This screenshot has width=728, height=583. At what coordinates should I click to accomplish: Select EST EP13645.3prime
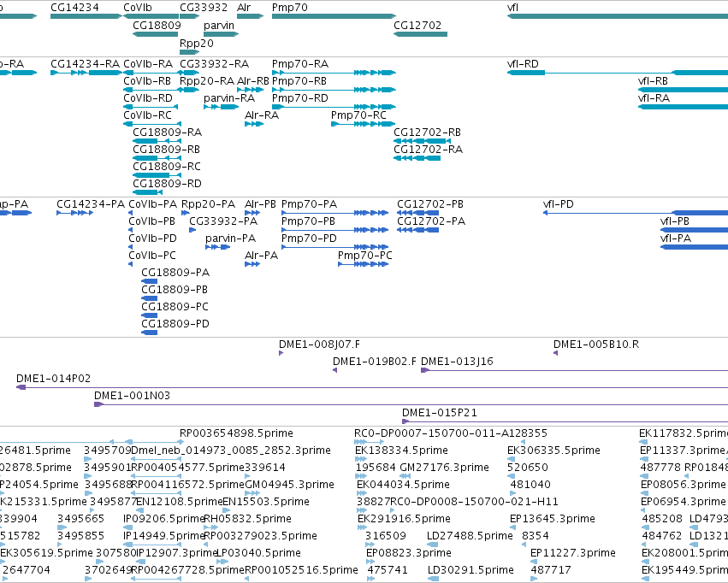point(512,527)
